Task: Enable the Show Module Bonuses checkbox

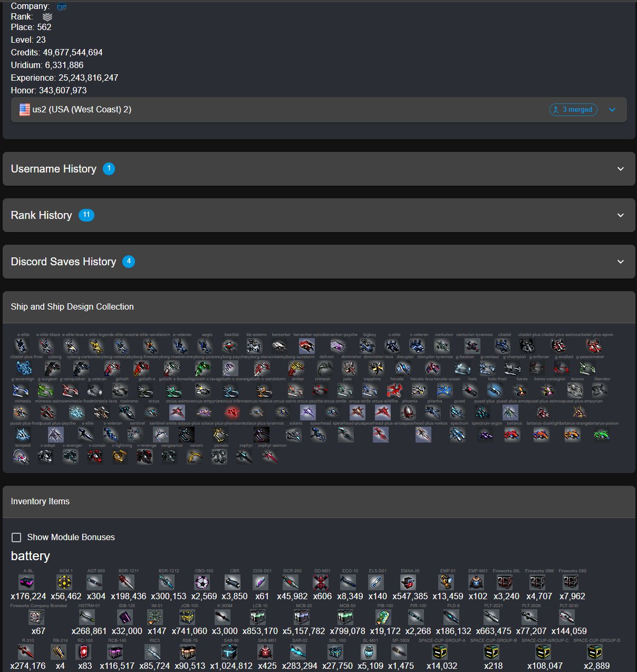Action: [x=16, y=537]
